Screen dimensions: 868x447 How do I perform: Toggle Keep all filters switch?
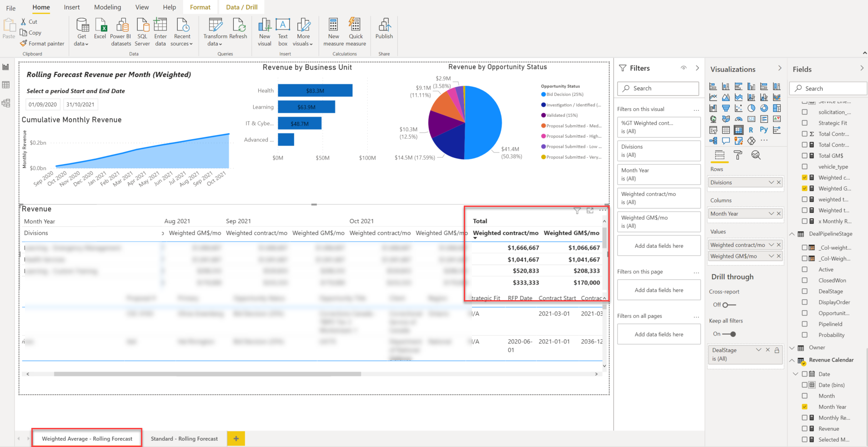tap(729, 334)
